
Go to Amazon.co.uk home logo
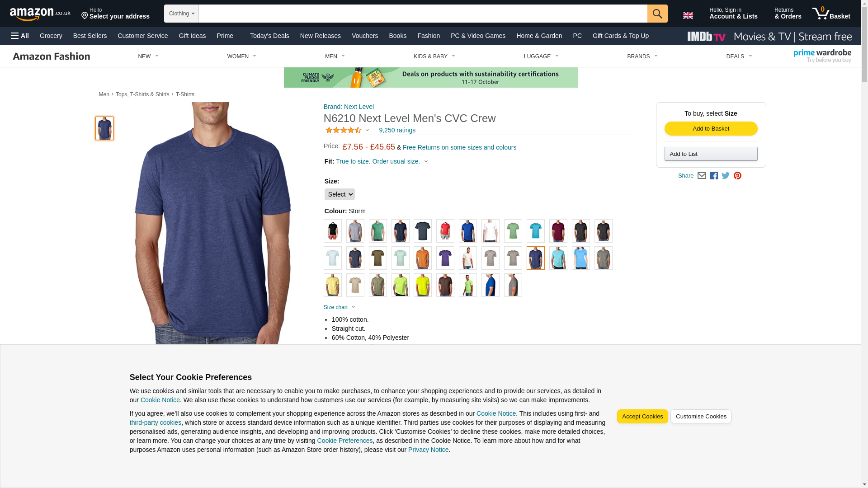click(x=40, y=14)
